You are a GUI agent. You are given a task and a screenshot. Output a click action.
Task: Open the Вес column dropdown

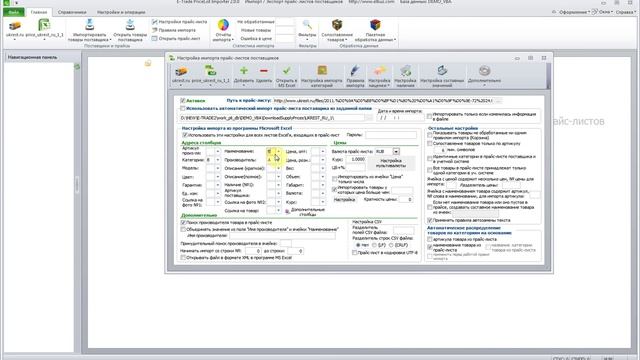click(322, 168)
